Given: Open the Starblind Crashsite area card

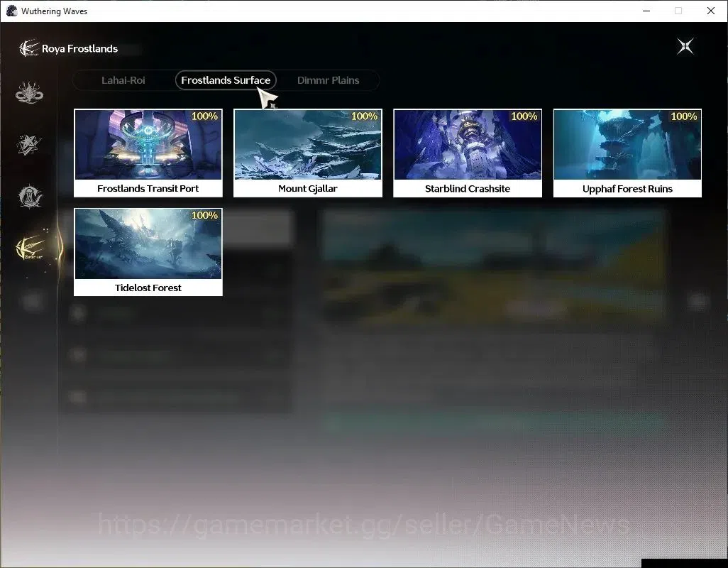Looking at the screenshot, I should pyautogui.click(x=468, y=153).
